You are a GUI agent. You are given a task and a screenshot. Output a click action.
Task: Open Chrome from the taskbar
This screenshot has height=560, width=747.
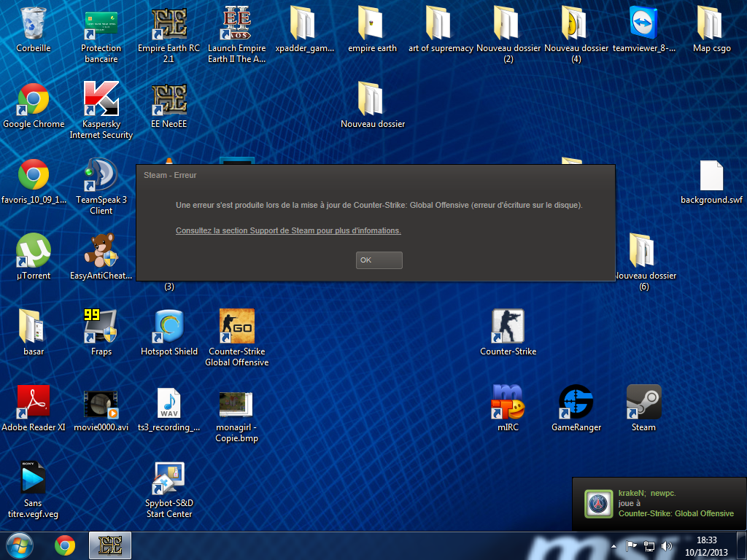pos(65,545)
